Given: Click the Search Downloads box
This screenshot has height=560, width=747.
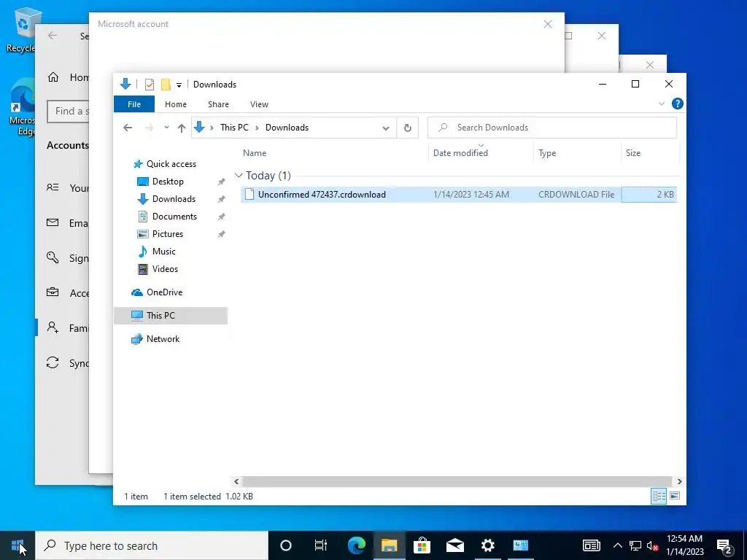Looking at the screenshot, I should point(552,128).
